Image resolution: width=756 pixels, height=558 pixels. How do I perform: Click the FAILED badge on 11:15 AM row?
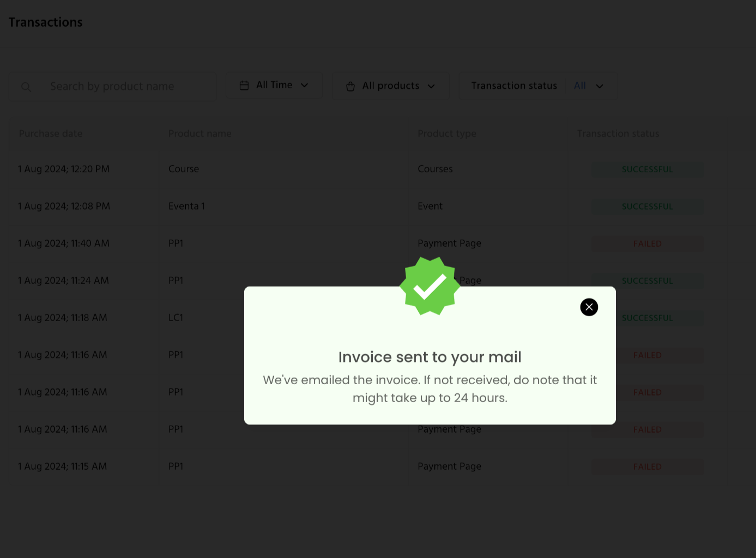coord(648,467)
